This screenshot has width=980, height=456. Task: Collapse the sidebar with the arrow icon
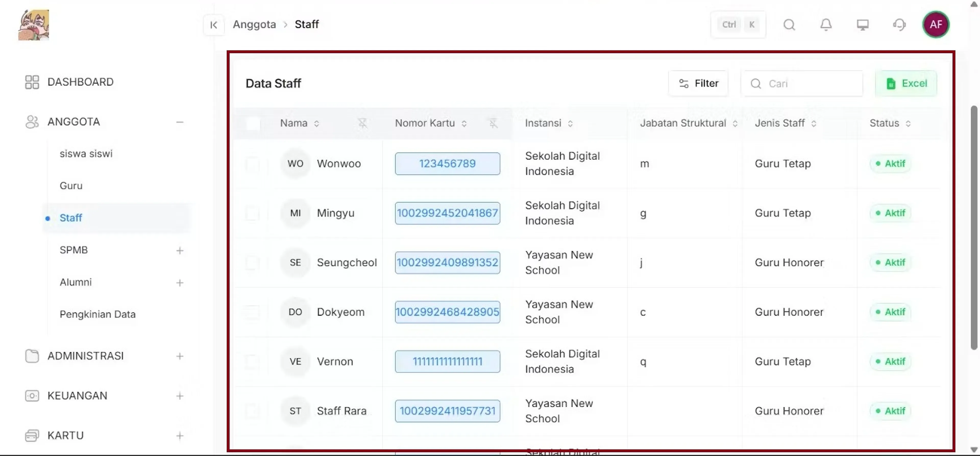[x=213, y=25]
